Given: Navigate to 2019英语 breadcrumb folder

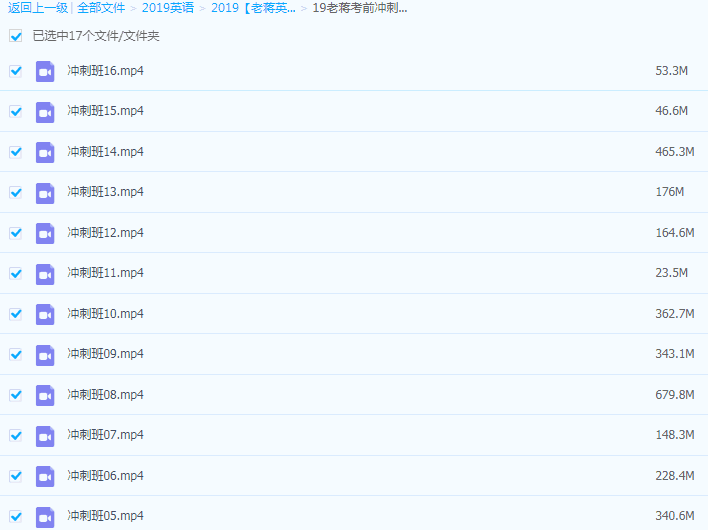Looking at the screenshot, I should pyautogui.click(x=167, y=8).
